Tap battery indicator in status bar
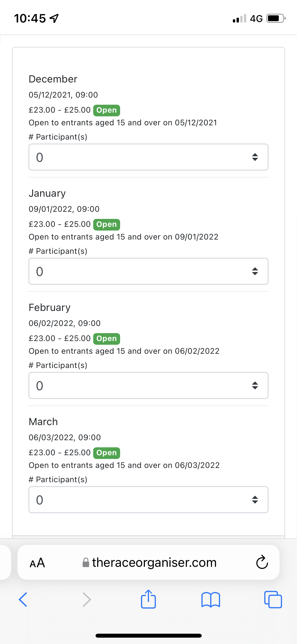This screenshot has width=297, height=644. pos(276,19)
